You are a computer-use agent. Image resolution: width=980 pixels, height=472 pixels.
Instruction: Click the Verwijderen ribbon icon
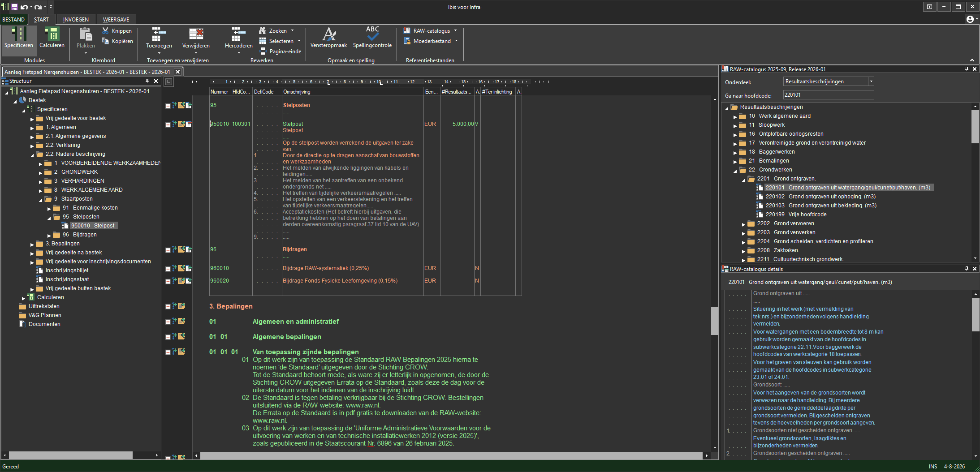click(196, 34)
